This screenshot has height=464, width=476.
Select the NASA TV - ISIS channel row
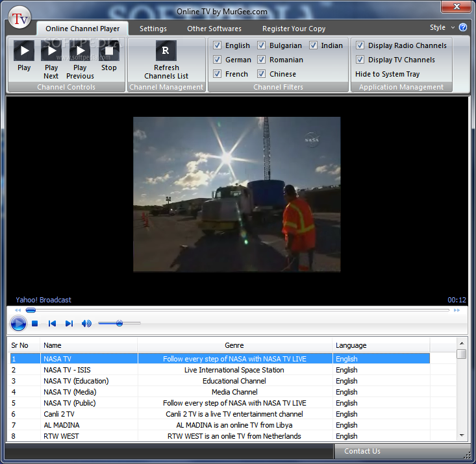pyautogui.click(x=220, y=370)
